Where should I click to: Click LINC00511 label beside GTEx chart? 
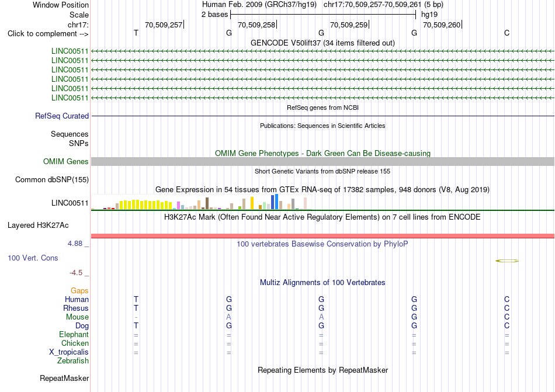(x=70, y=203)
